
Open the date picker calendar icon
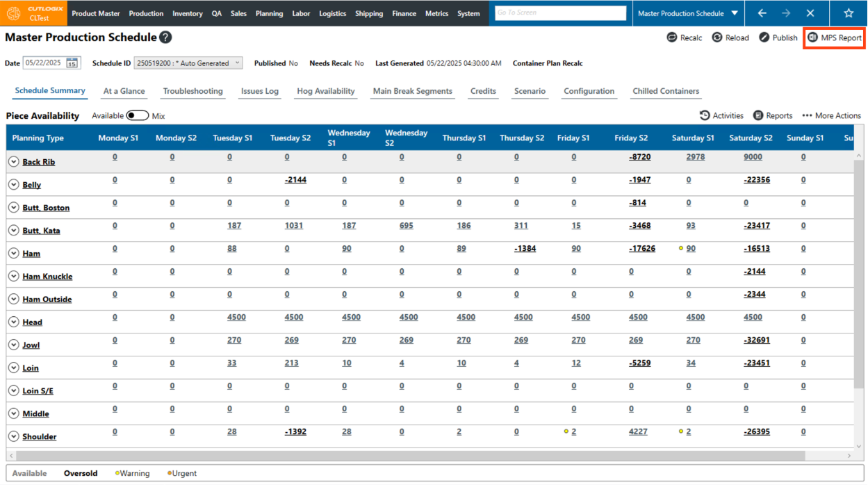click(72, 63)
